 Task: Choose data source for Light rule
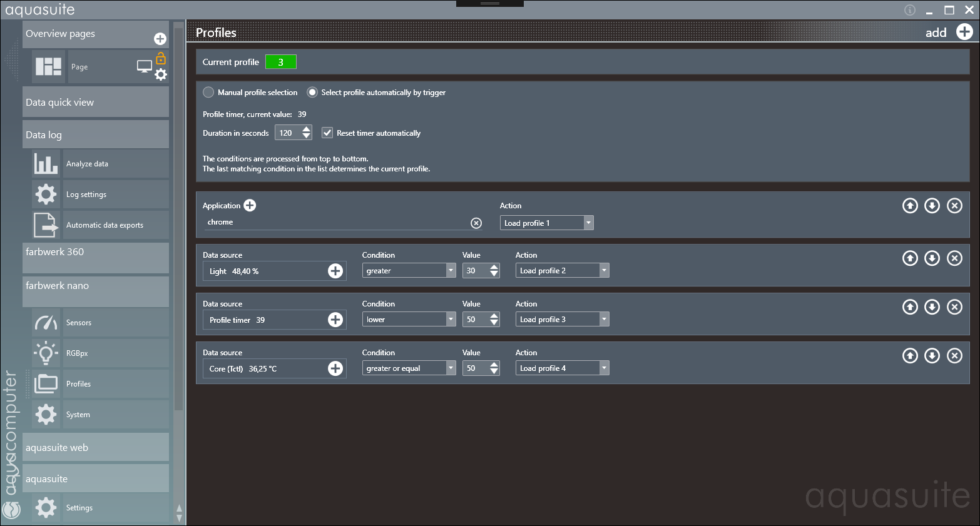click(x=335, y=271)
